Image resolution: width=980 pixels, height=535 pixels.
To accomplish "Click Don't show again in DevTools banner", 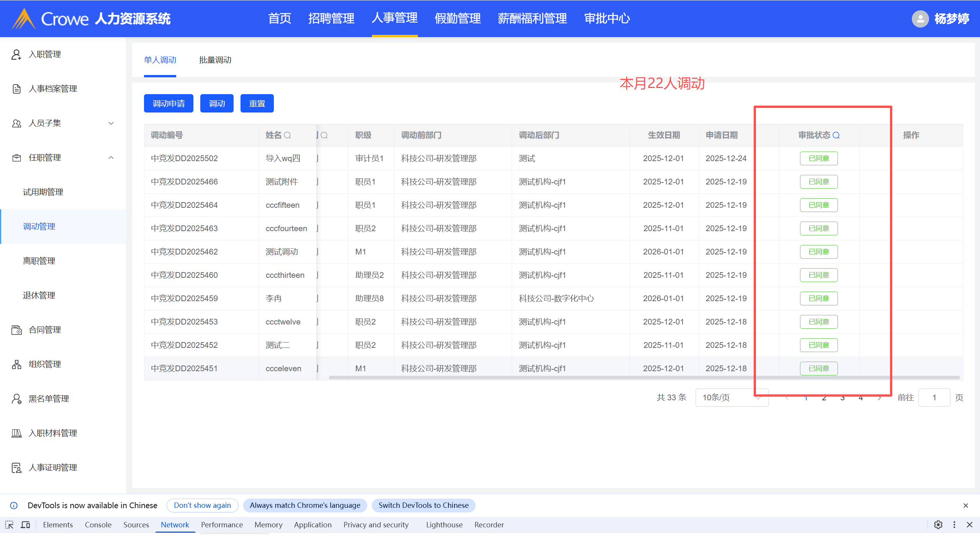I will point(202,505).
